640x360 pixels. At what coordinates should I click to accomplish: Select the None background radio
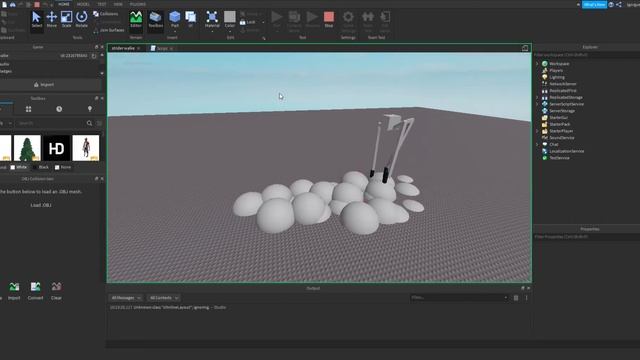[57, 167]
